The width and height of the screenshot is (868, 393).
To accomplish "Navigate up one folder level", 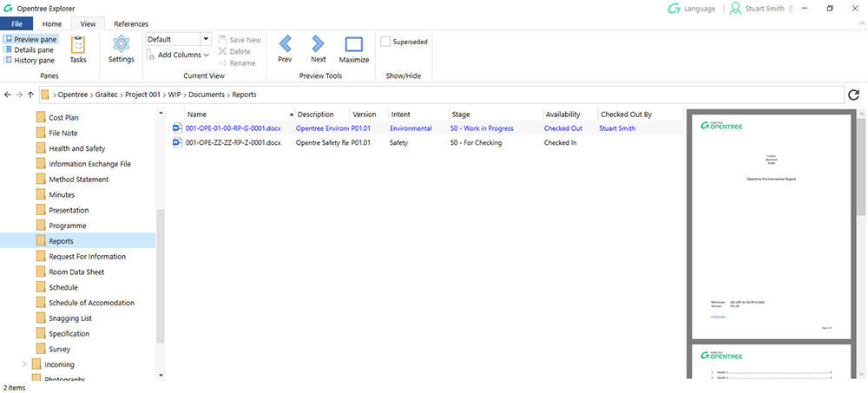I will [x=31, y=95].
